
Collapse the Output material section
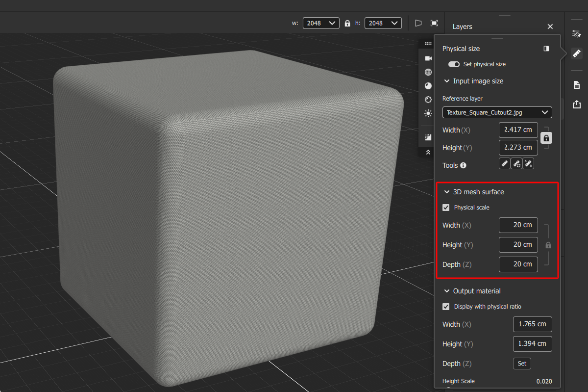[446, 291]
